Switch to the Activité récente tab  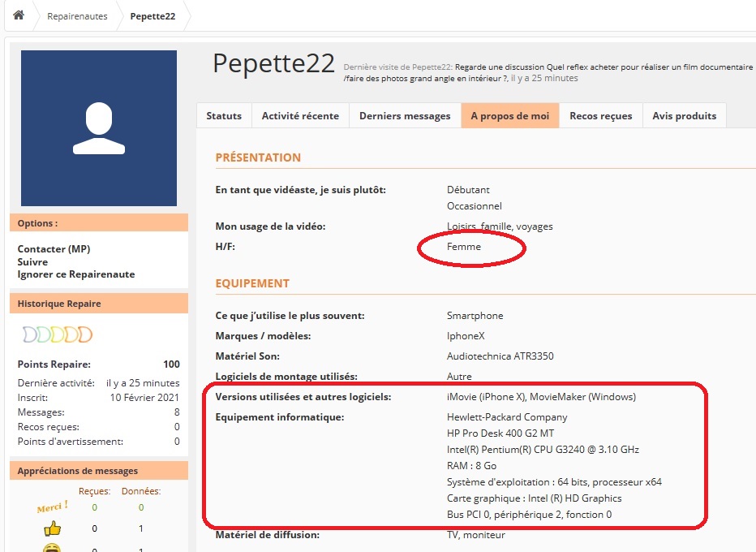(300, 116)
